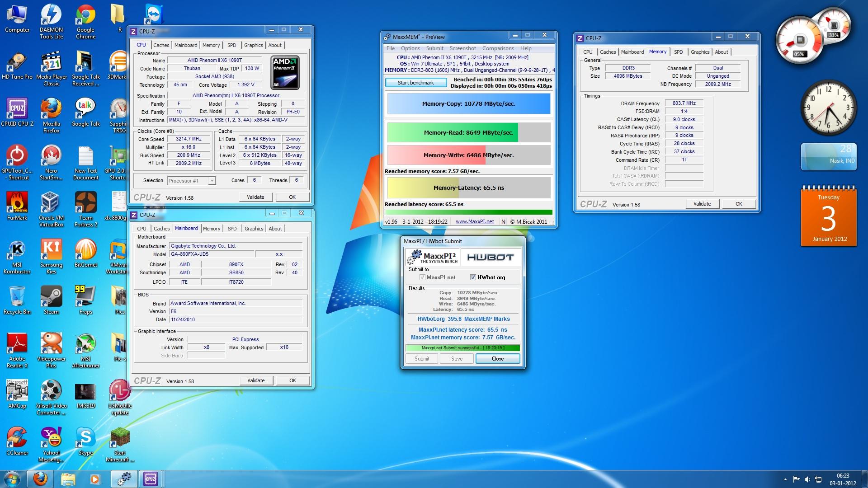The height and width of the screenshot is (488, 868).
Task: Click the Memory-Write result bar
Action: pyautogui.click(x=469, y=155)
